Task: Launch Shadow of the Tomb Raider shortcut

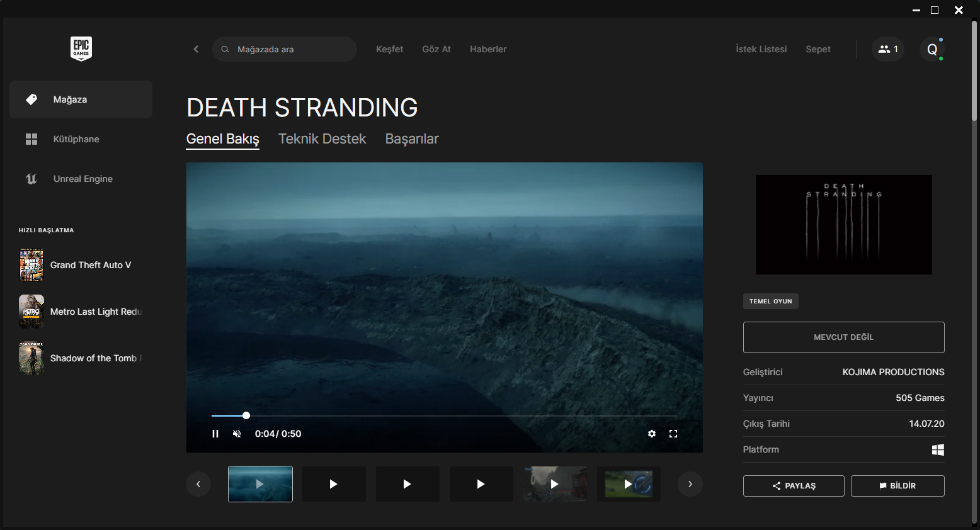Action: (81, 358)
